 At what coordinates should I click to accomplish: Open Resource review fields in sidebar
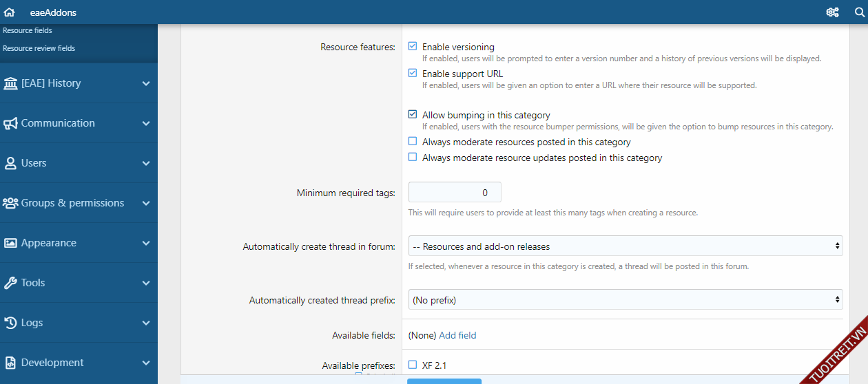(x=39, y=48)
